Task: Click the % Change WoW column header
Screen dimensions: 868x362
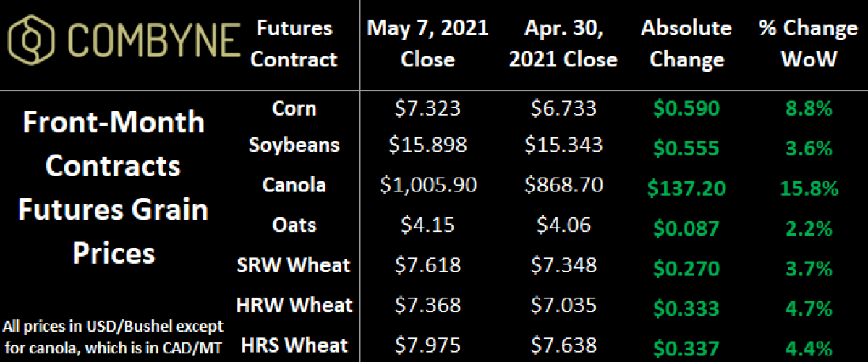Action: pyautogui.click(x=808, y=43)
